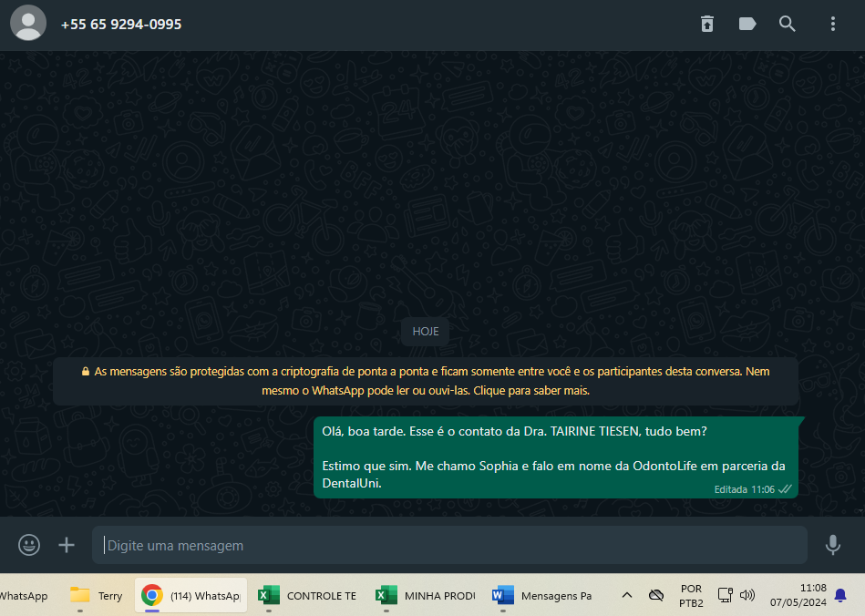Focus the 'Digite uma mensagem' input field

(x=449, y=545)
